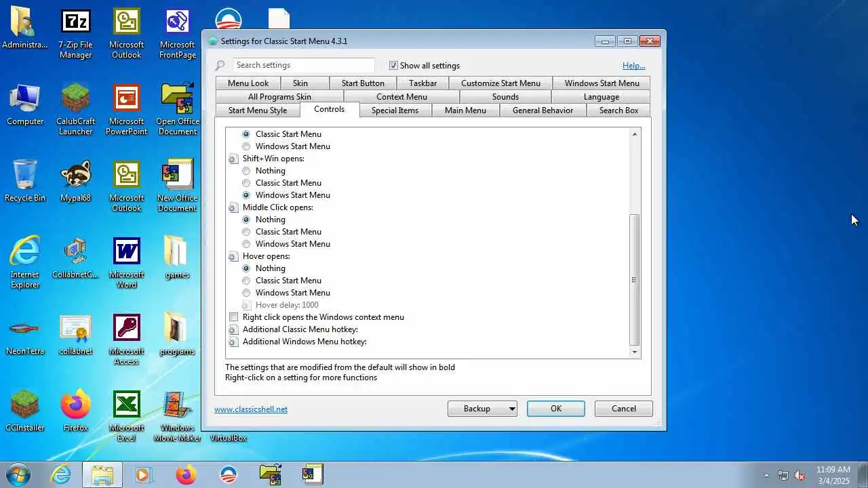The height and width of the screenshot is (488, 868).
Task: Open the Backup dropdown button
Action: tap(482, 409)
